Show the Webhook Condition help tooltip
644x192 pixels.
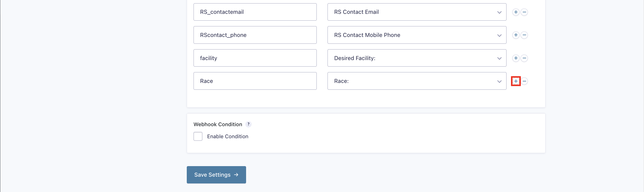tap(248, 124)
